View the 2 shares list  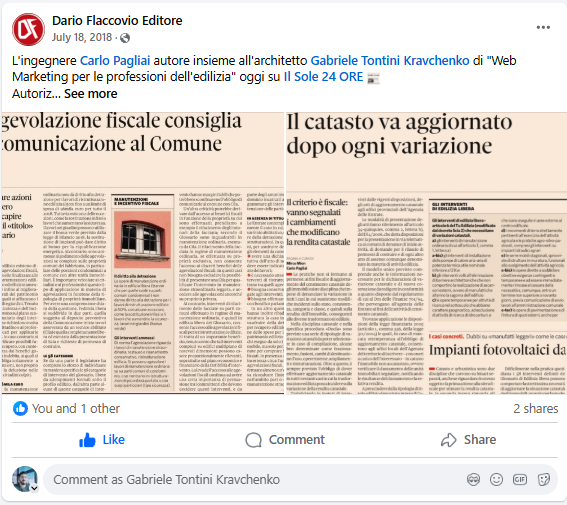pos(536,408)
